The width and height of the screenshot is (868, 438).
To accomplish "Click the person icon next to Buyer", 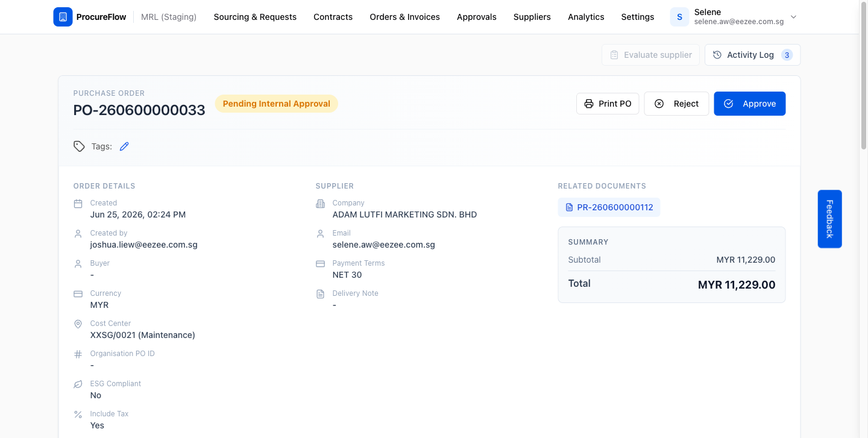I will point(78,264).
